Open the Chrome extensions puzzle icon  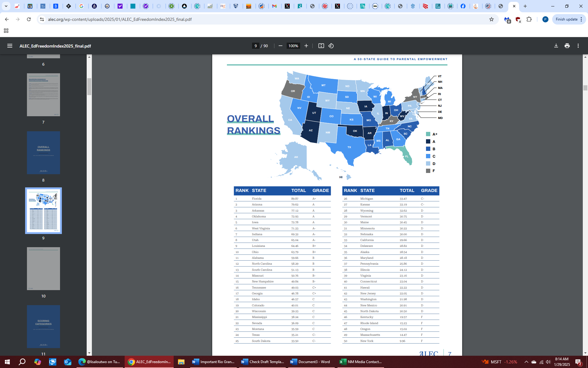click(x=529, y=19)
